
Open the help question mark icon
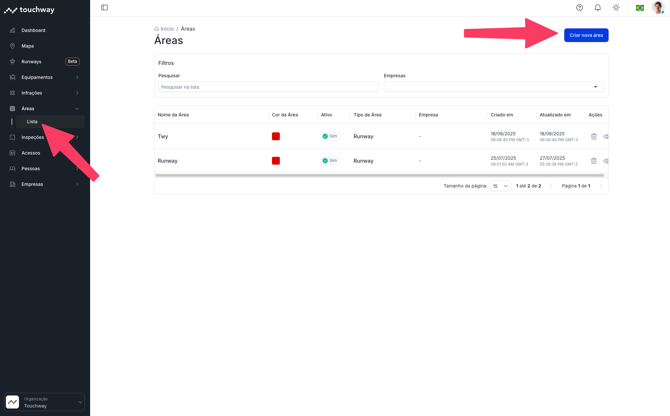[579, 8]
